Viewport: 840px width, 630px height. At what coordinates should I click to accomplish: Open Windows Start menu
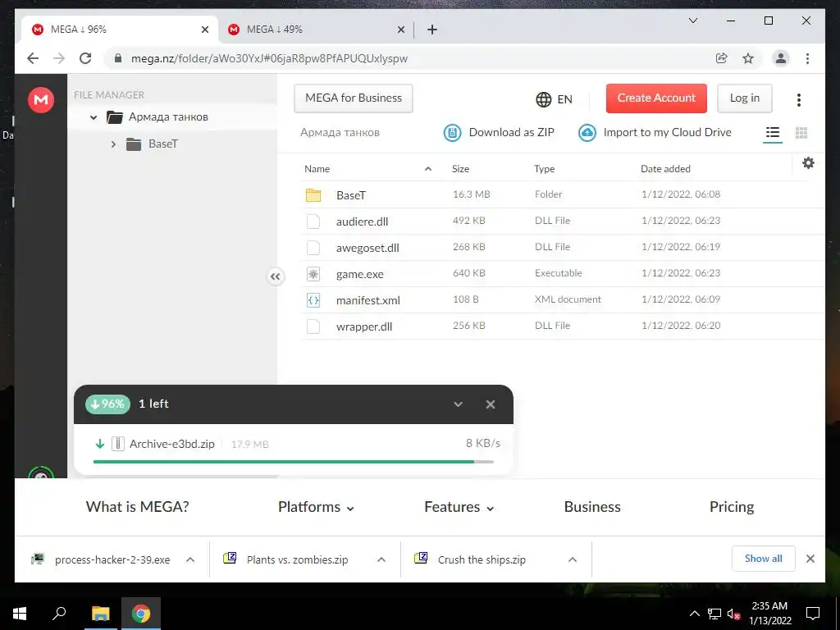point(20,614)
